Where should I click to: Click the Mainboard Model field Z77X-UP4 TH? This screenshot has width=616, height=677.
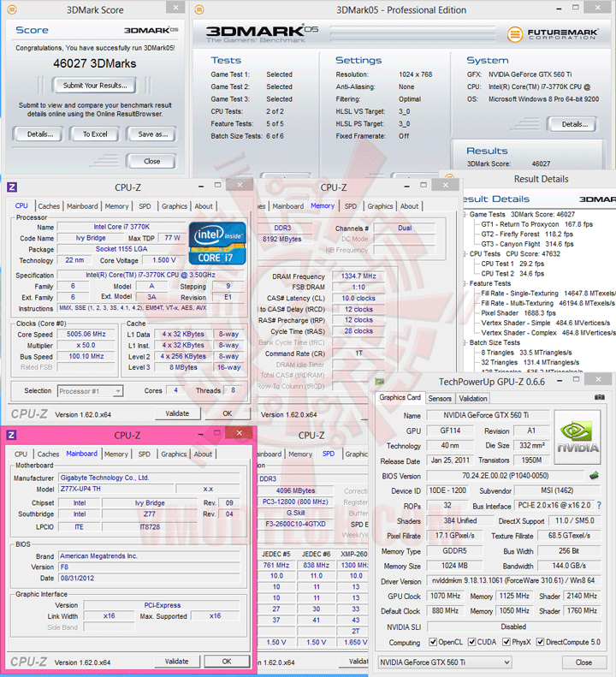[116, 489]
